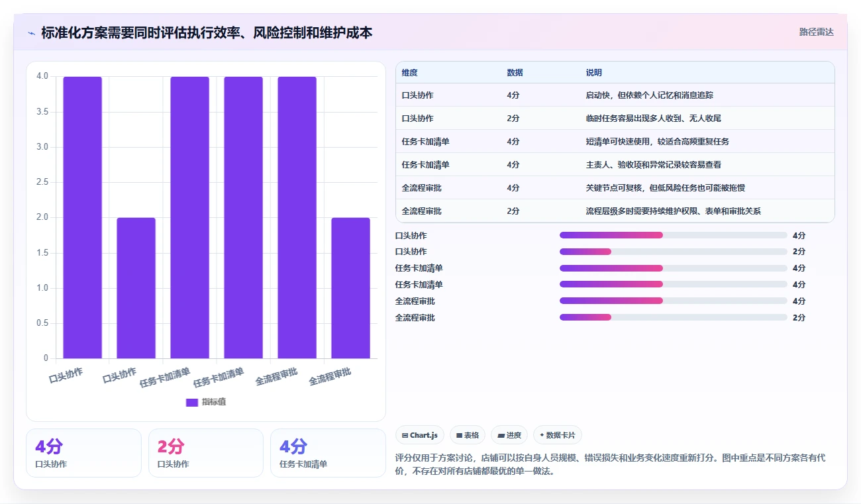Click the 口头协作 progress bar showing 2分
The height and width of the screenshot is (504, 861).
coord(674,252)
